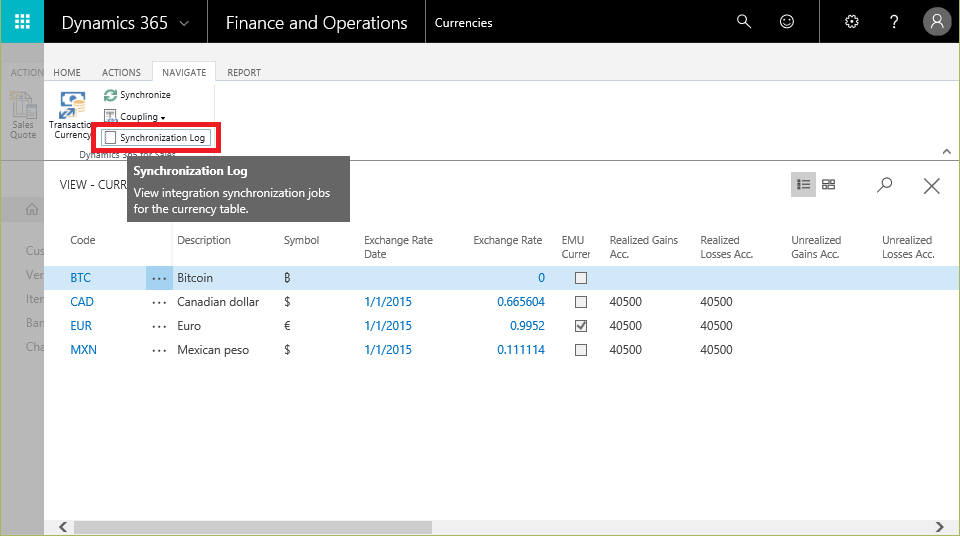Click EUR exchange rate 0.9952
The height and width of the screenshot is (536, 960).
click(527, 325)
